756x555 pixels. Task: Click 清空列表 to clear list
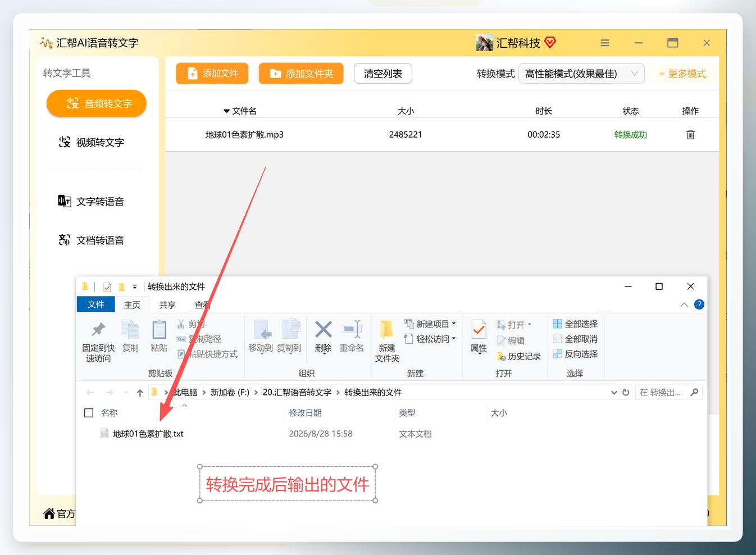383,74
